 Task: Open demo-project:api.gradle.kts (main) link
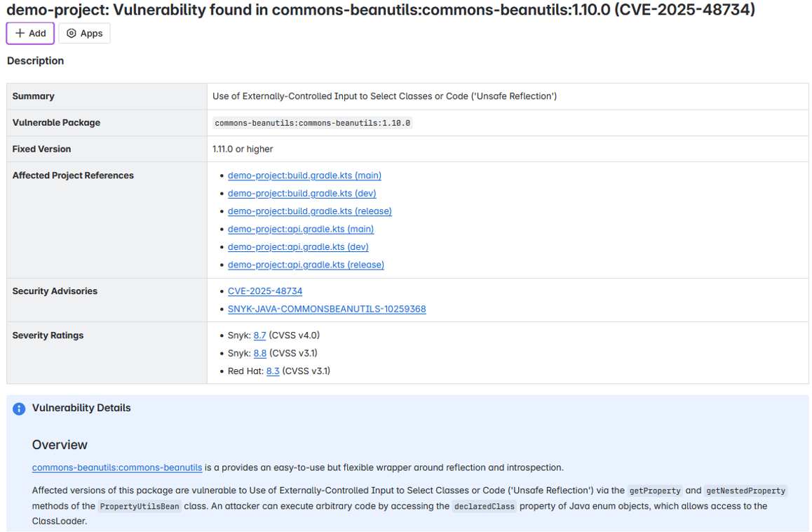300,229
